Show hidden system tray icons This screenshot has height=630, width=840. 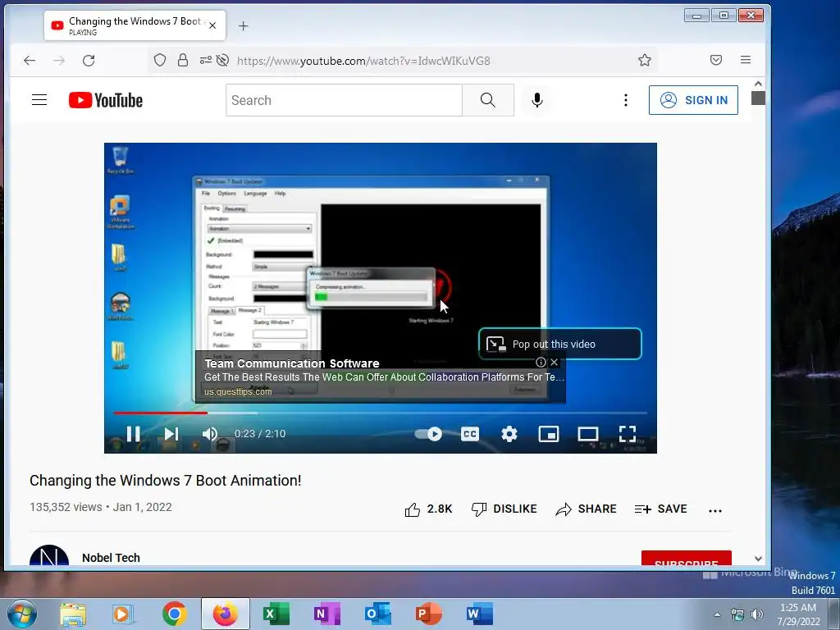click(717, 614)
